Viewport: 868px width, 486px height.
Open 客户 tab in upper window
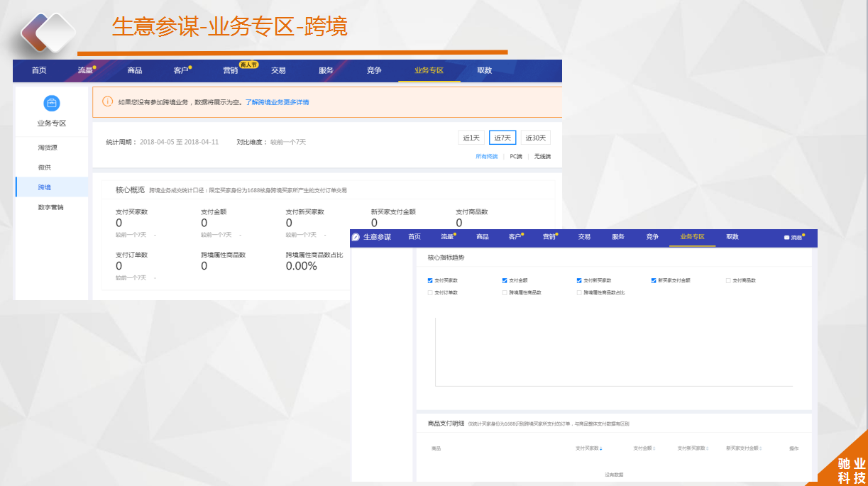click(x=181, y=70)
